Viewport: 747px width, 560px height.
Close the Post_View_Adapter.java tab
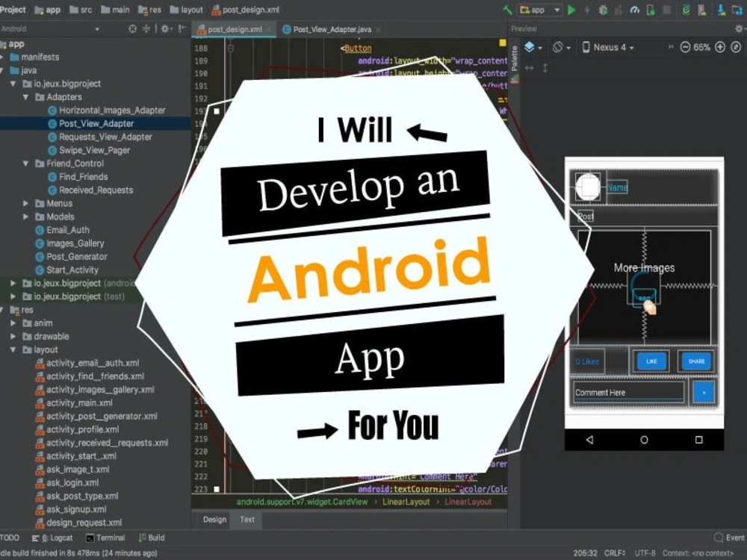(x=378, y=30)
